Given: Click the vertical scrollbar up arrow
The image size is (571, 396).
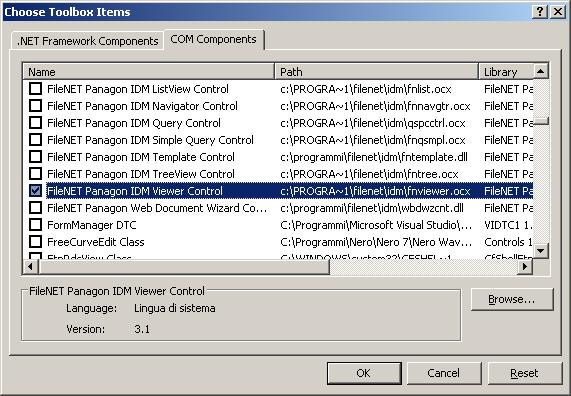Looking at the screenshot, I should click(x=541, y=71).
